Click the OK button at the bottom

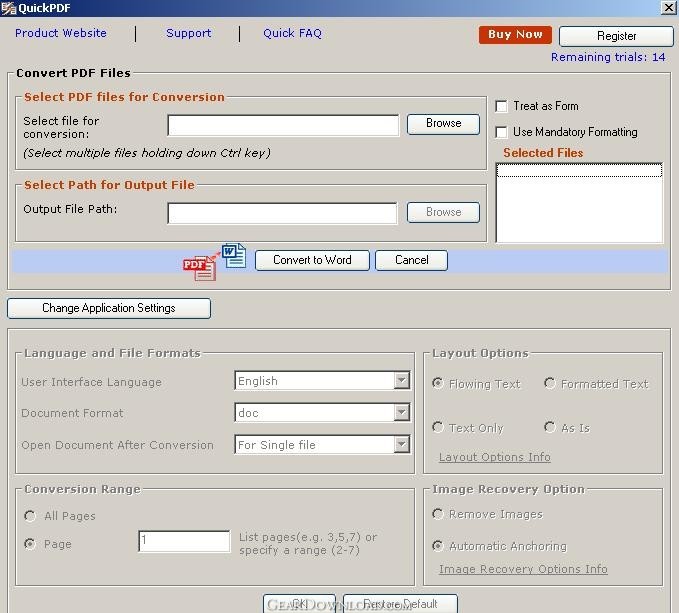(x=299, y=603)
